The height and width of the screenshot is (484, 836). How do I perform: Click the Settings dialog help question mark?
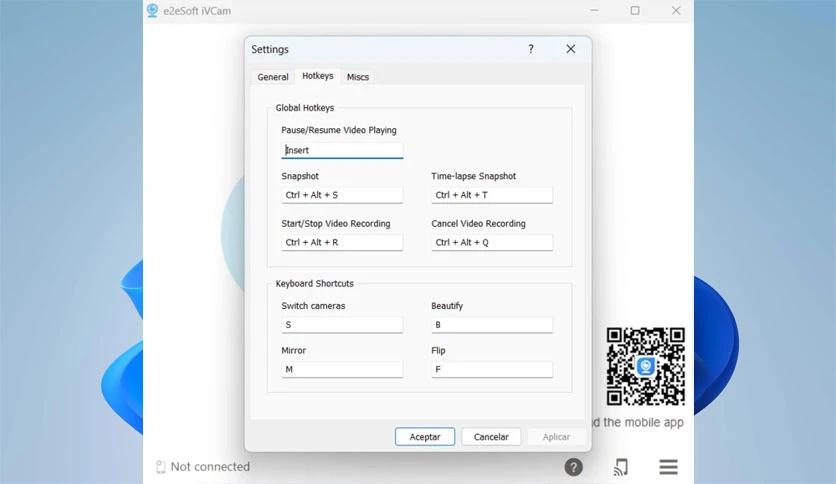pyautogui.click(x=531, y=49)
